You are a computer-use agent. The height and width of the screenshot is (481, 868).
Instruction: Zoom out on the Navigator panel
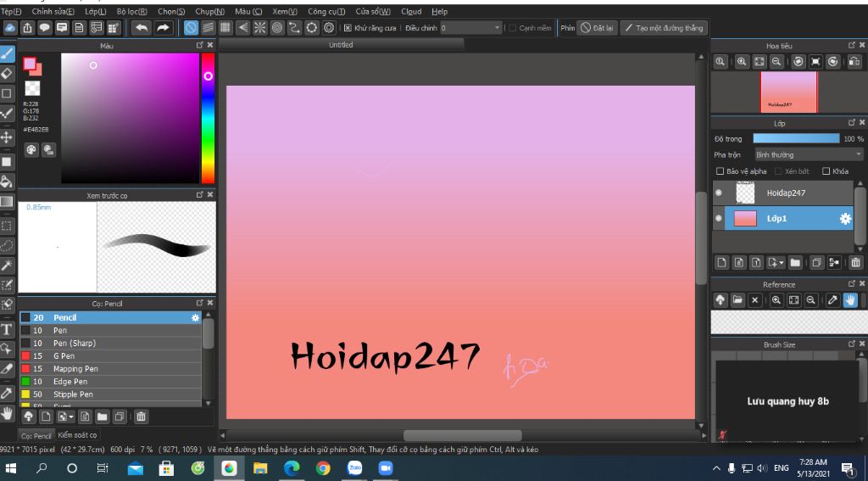click(x=776, y=62)
